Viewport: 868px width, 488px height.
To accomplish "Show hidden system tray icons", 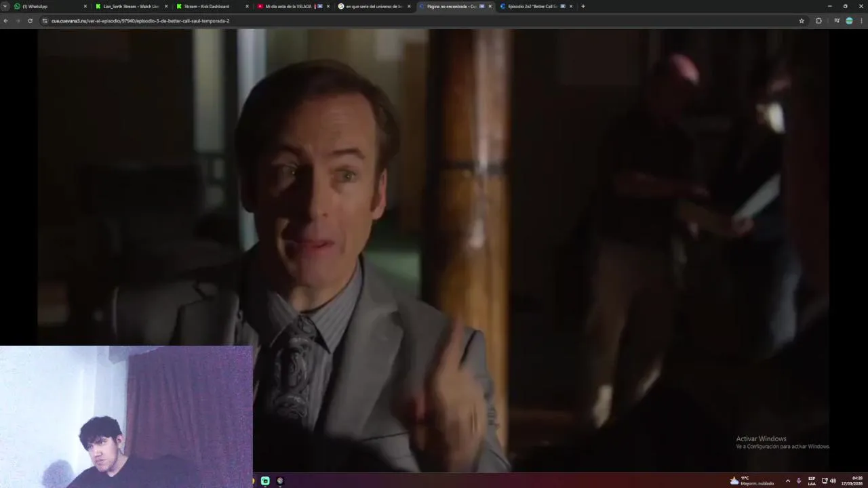I will pos(787,481).
